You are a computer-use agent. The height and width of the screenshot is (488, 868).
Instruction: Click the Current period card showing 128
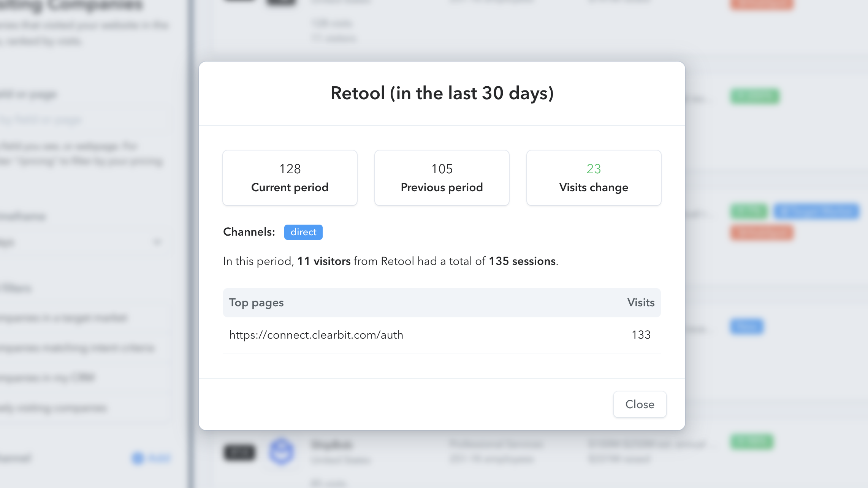click(x=290, y=178)
